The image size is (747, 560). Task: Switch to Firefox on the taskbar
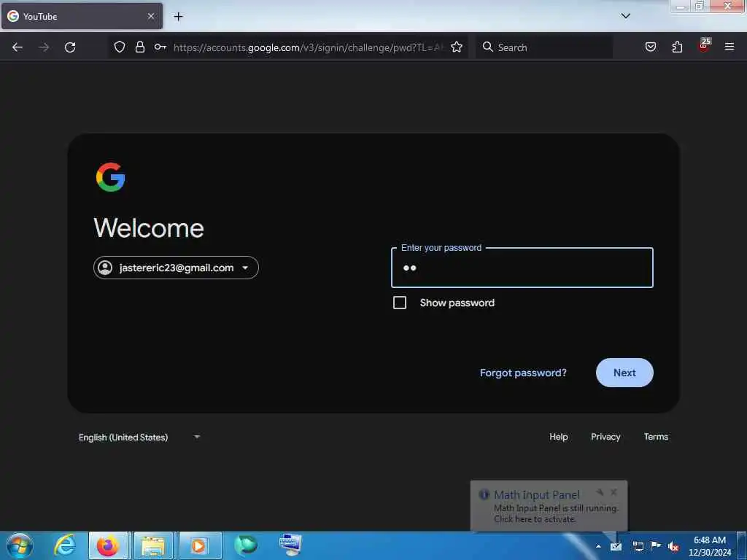tap(108, 545)
